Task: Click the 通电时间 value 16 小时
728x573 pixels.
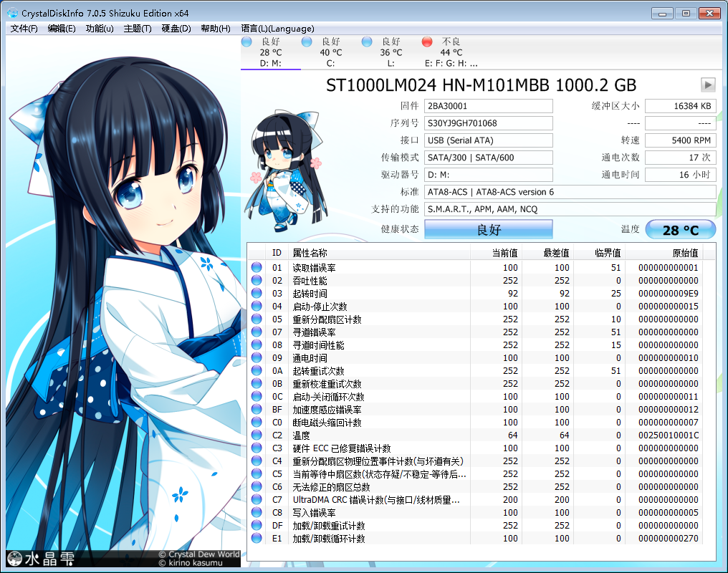Action: 681,175
